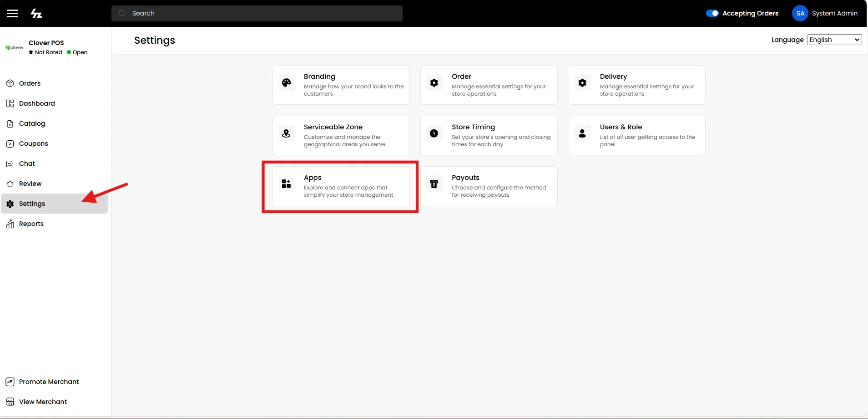The height and width of the screenshot is (419, 868).
Task: Click the app logo in top bar
Action: click(36, 13)
